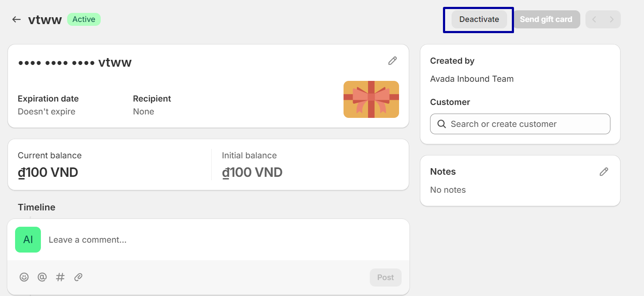644x296 pixels.
Task: Go back with the left arrow icon
Action: (x=16, y=19)
